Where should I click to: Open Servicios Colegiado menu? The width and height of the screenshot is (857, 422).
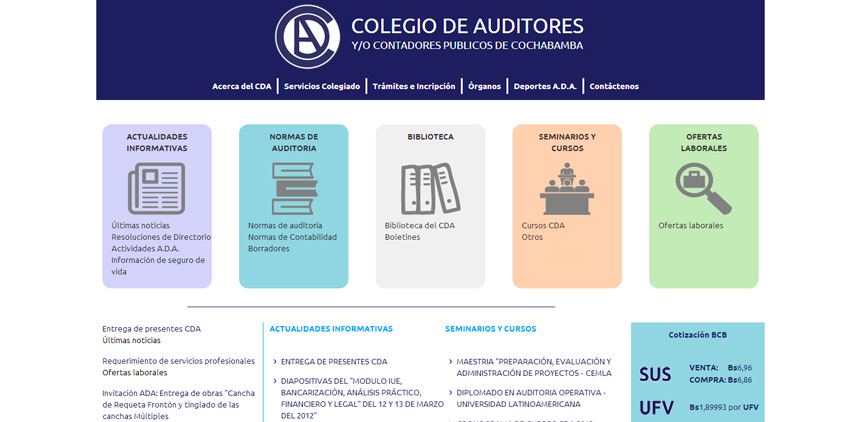click(x=322, y=86)
